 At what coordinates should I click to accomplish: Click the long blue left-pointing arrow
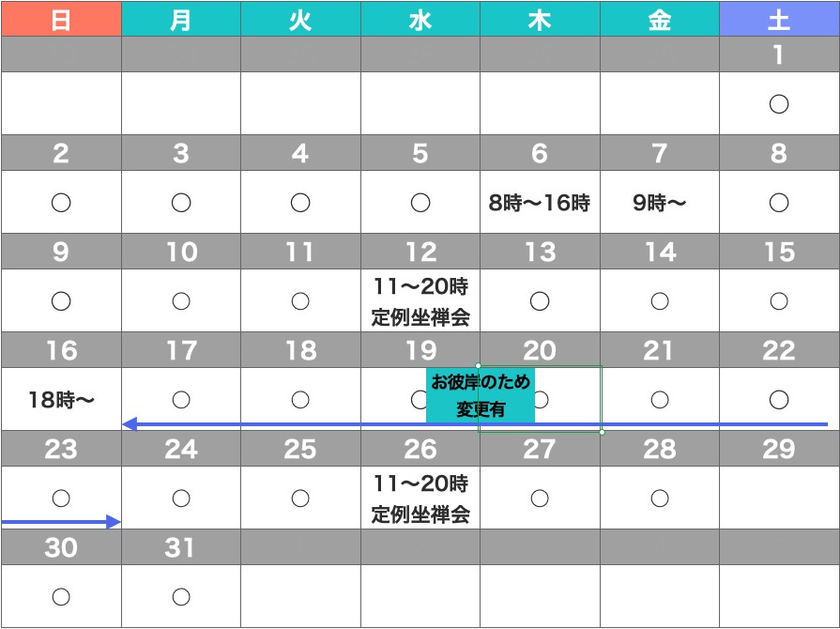coord(474,424)
